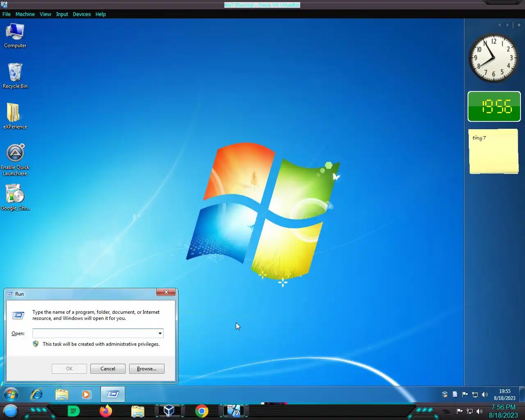The height and width of the screenshot is (420, 525).
Task: Open guest tray document-shaped notification icon
Action: tap(455, 395)
